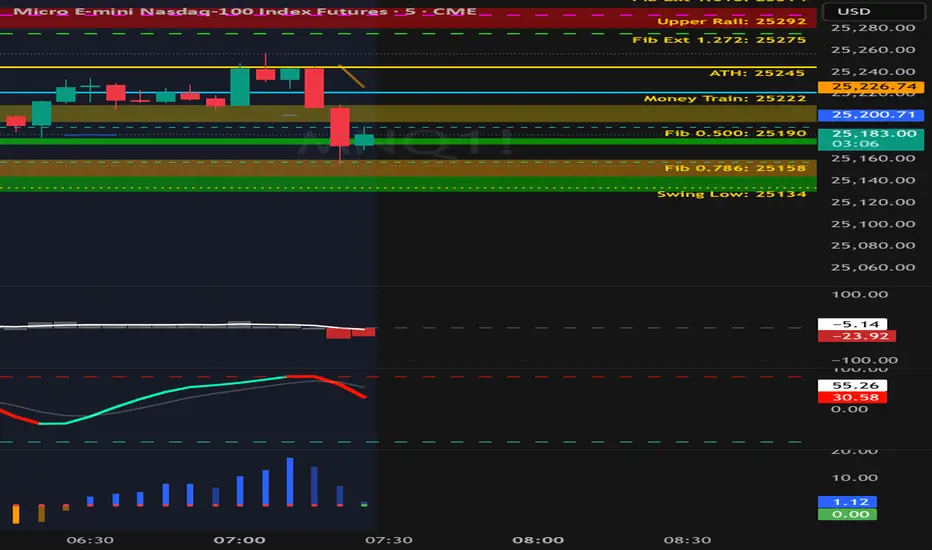Click the 'Money Train: 25222' label
The width and height of the screenshot is (932, 550).
(x=725, y=99)
